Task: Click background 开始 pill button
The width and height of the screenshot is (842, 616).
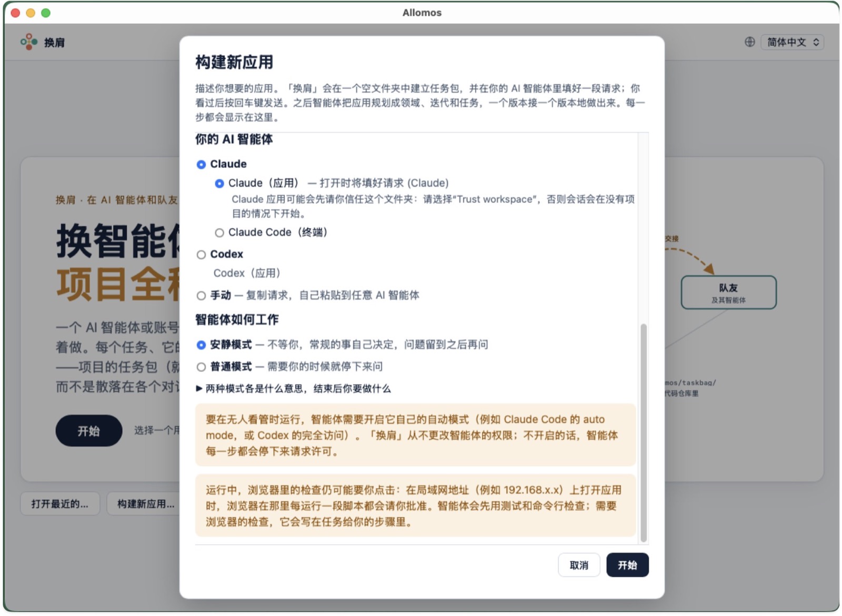Action: [89, 431]
